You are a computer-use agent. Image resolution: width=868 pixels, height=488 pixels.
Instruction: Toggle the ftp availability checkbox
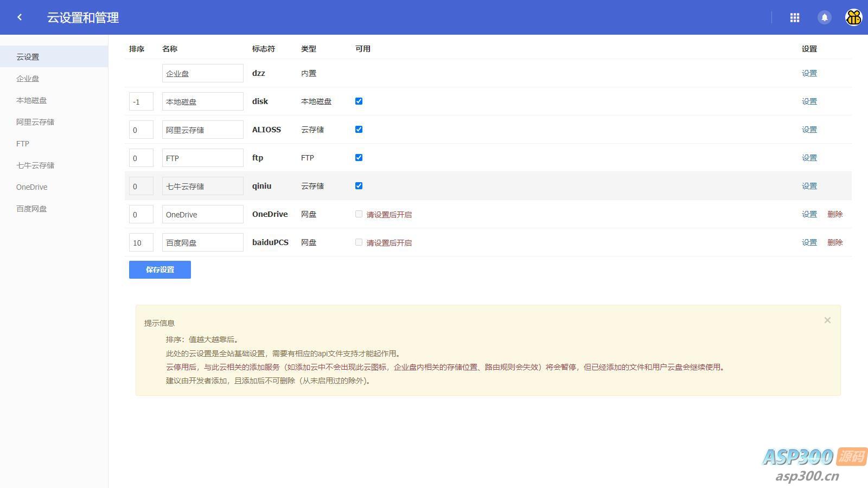[359, 158]
